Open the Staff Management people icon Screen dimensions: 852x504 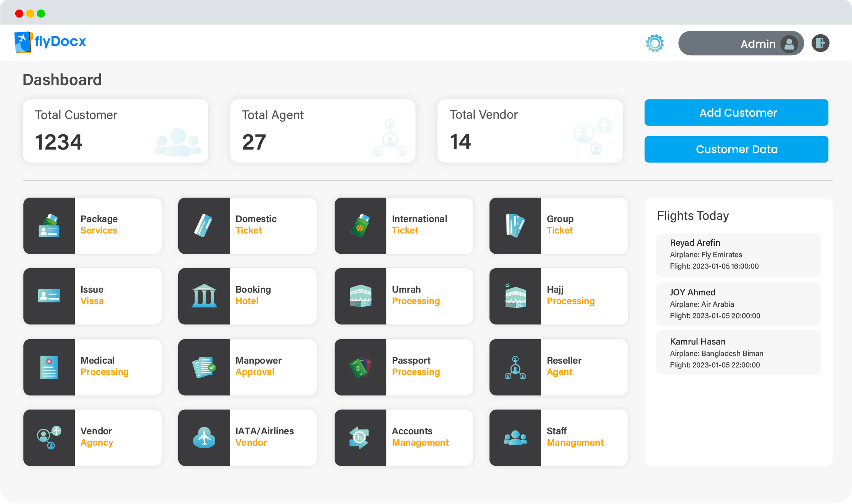pos(515,438)
